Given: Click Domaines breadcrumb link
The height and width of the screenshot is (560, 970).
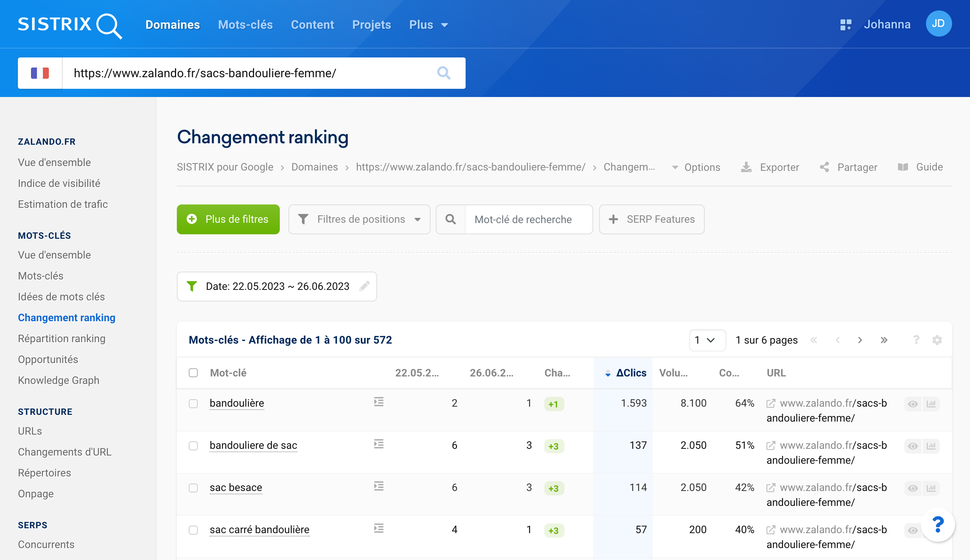Looking at the screenshot, I should click(x=314, y=167).
